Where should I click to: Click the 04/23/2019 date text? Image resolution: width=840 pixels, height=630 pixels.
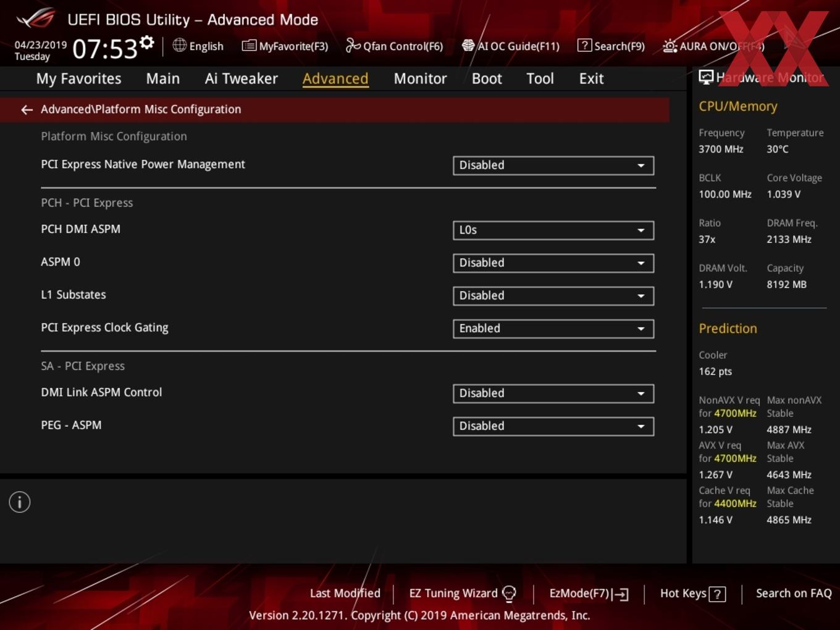pos(41,45)
